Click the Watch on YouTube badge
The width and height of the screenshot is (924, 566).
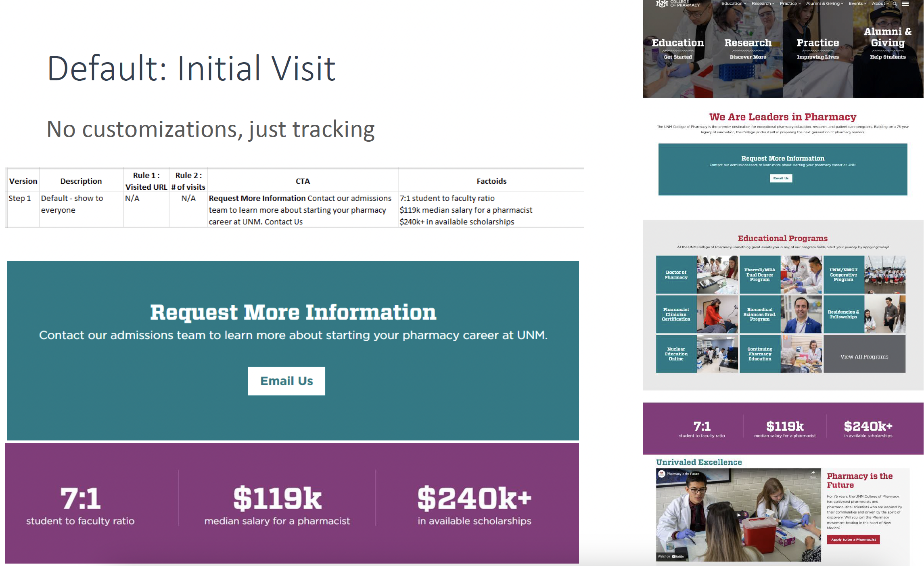(671, 556)
